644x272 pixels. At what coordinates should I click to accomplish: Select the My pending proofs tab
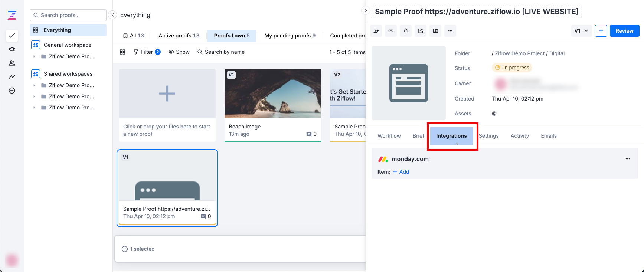pos(290,36)
